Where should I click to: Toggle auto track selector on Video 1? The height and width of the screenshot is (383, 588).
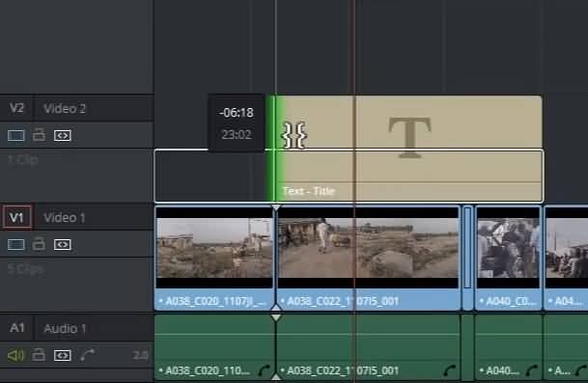click(62, 244)
